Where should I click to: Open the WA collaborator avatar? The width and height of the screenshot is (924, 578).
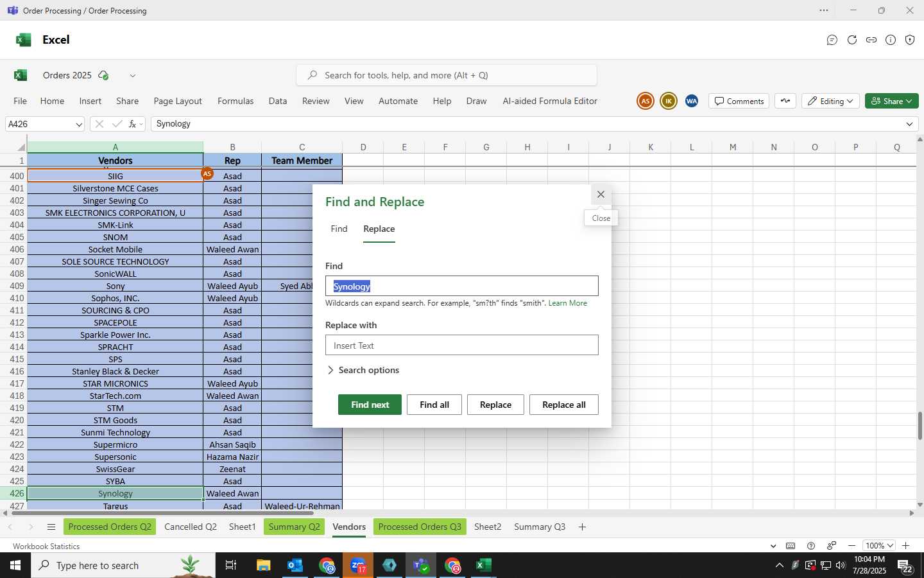(692, 101)
